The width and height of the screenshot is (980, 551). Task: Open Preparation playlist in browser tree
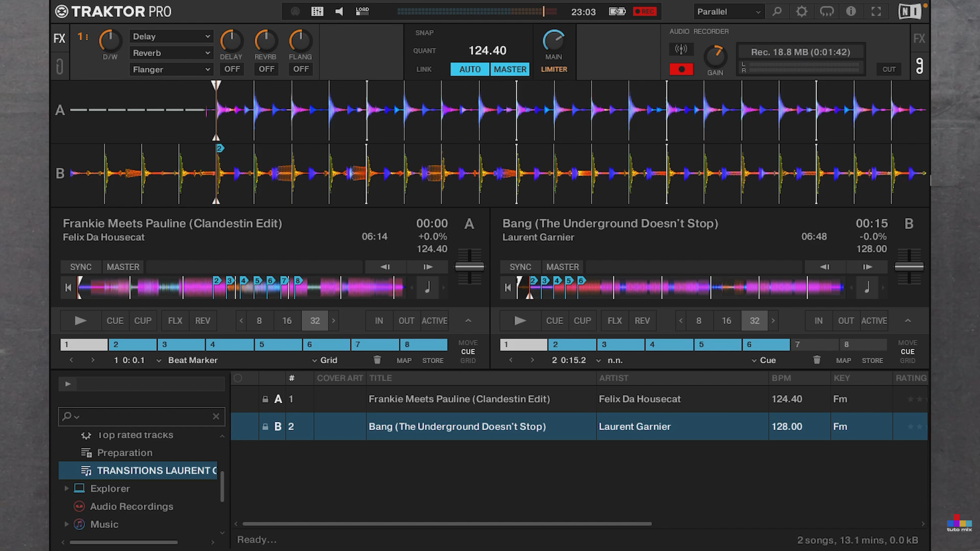click(x=125, y=453)
